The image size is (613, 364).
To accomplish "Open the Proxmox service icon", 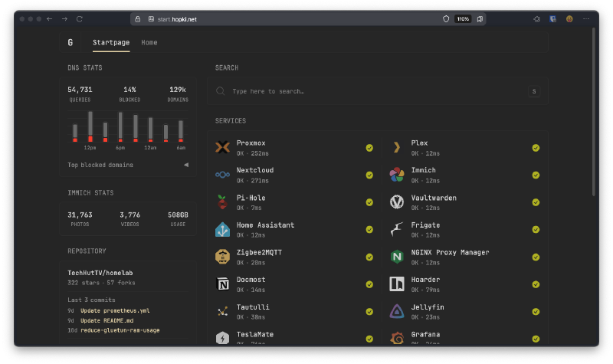I will coord(223,148).
